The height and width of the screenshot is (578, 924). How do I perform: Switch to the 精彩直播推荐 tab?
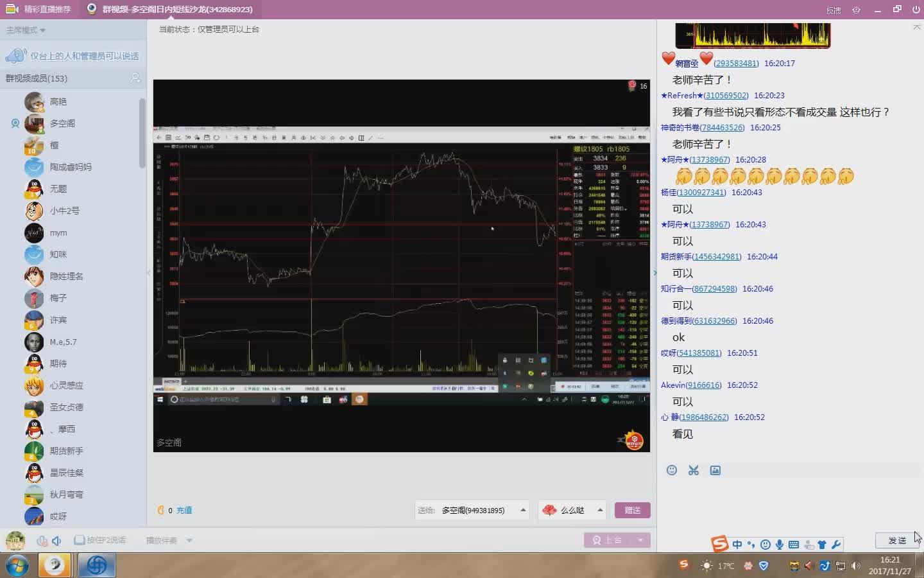(x=38, y=9)
